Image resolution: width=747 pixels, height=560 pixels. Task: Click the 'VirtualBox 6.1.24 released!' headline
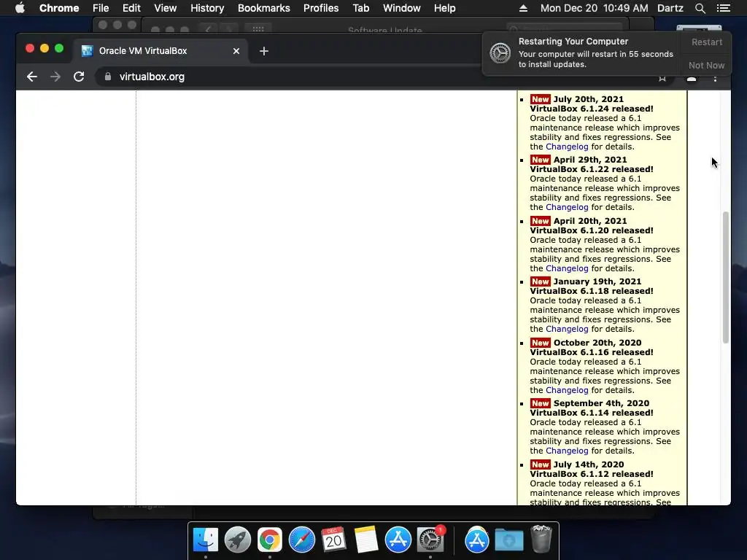pyautogui.click(x=591, y=109)
